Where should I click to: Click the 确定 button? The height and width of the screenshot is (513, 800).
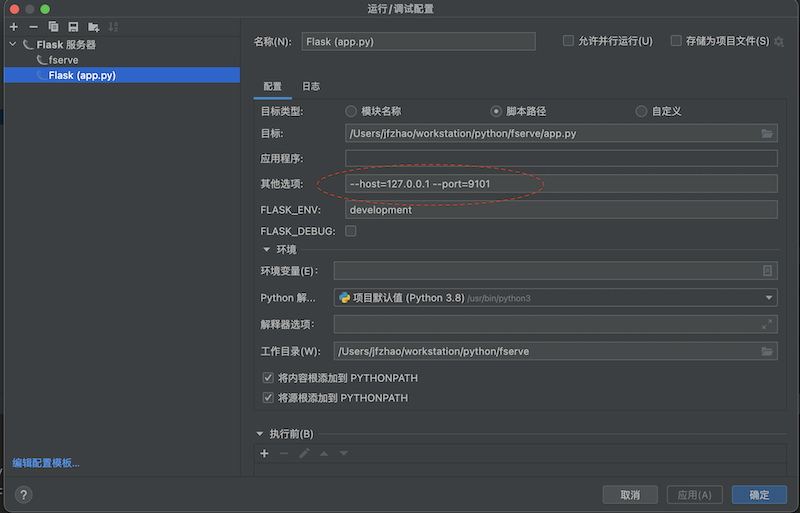tap(759, 495)
